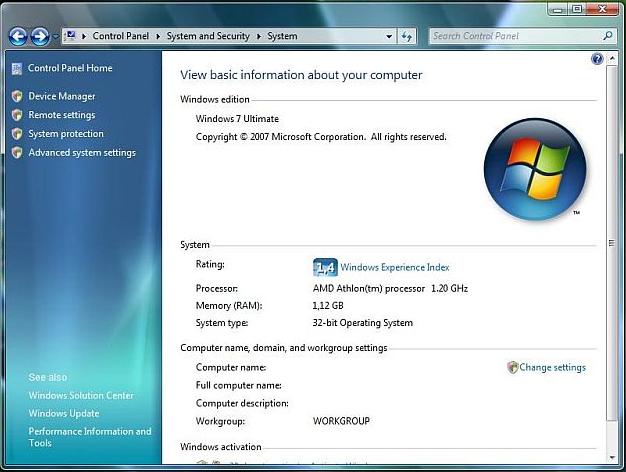Expand the arrow after Control Panel breadcrumb

point(158,36)
